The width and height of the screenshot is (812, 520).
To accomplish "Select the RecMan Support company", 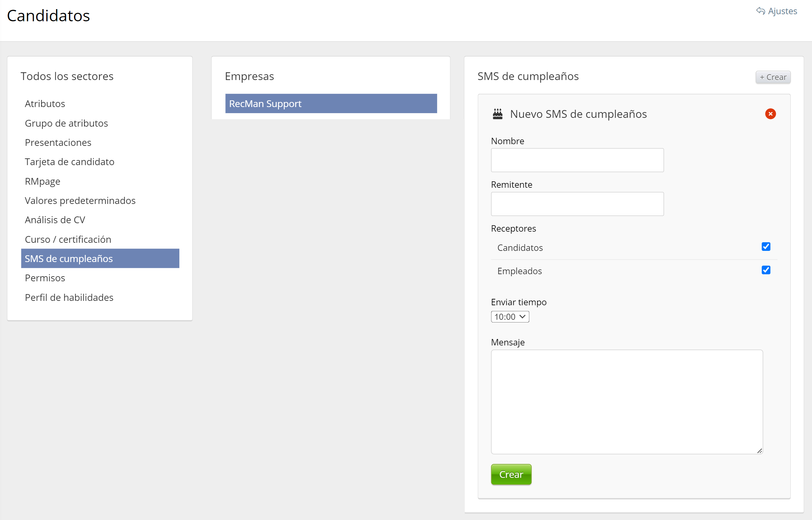I will click(331, 104).
